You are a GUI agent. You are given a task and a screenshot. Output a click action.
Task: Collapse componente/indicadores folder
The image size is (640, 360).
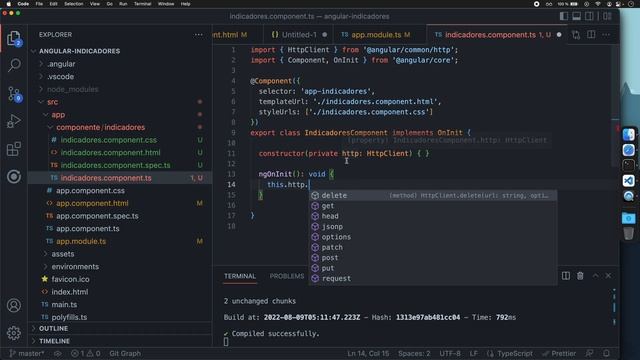(100, 127)
